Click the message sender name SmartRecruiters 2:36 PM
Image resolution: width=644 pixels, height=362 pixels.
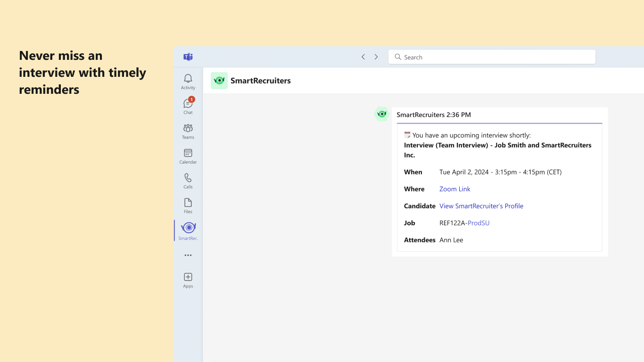(434, 115)
